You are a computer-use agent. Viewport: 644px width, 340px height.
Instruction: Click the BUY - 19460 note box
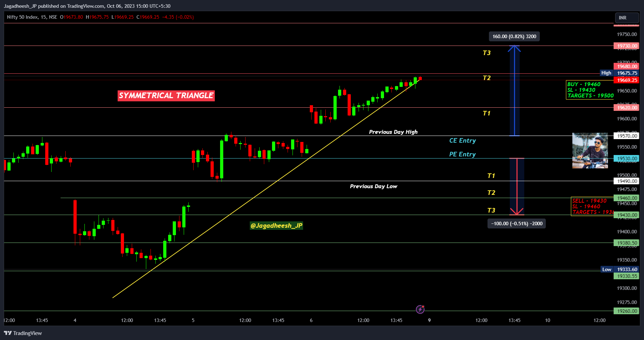click(x=590, y=90)
